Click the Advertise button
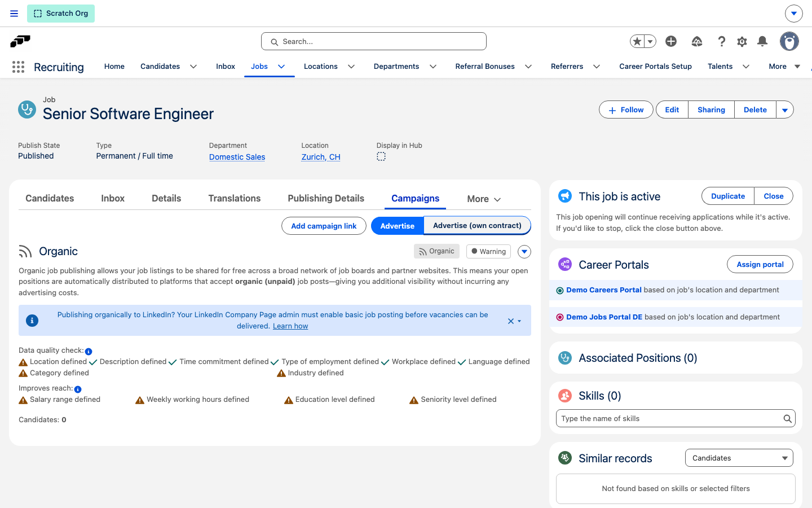This screenshot has height=508, width=812. (398, 226)
